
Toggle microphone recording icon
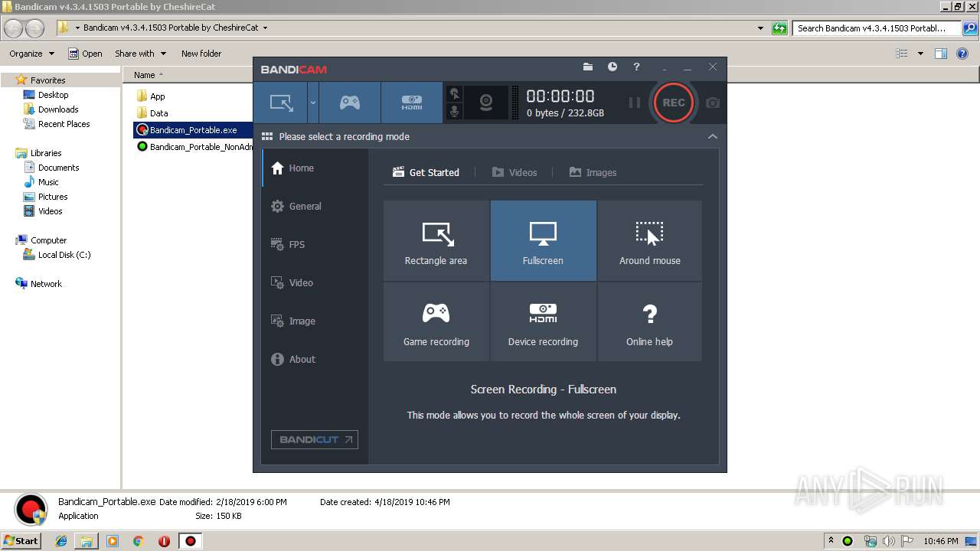[x=455, y=112]
